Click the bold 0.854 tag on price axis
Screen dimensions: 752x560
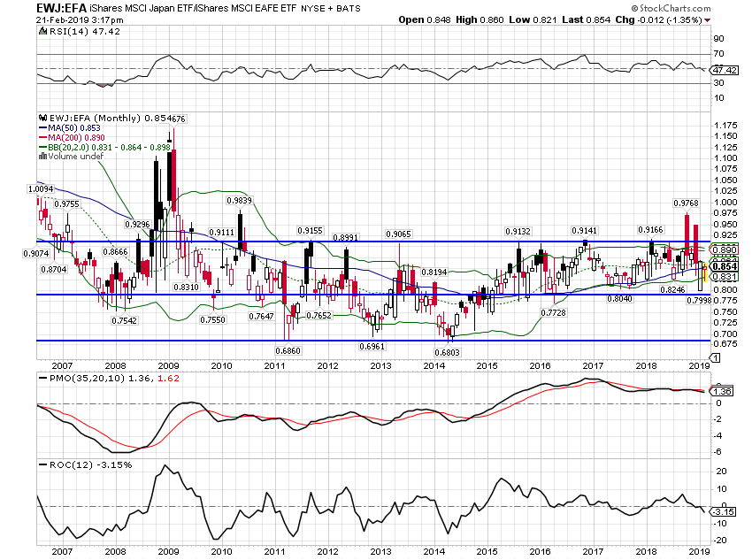[725, 266]
